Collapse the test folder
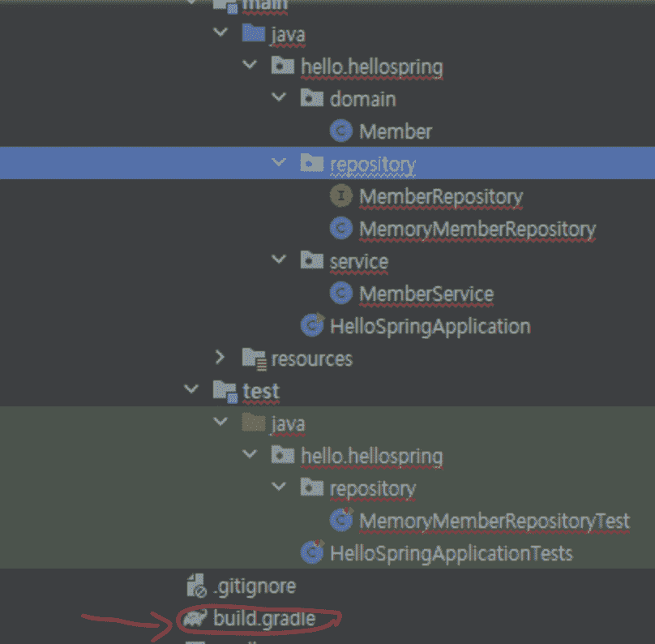655x644 pixels. click(x=191, y=390)
